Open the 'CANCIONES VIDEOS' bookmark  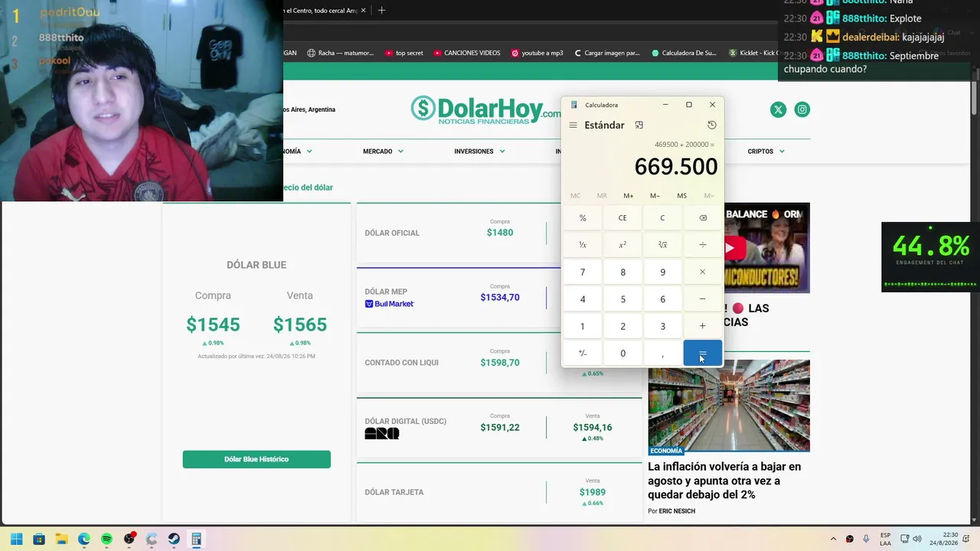pyautogui.click(x=467, y=53)
